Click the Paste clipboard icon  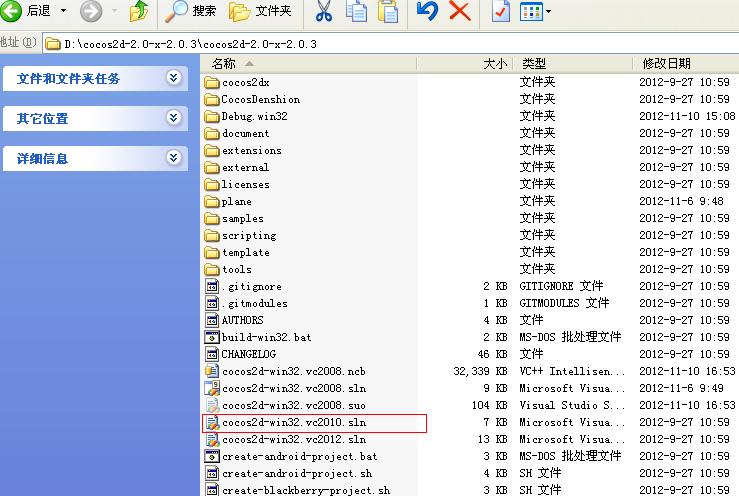coord(388,11)
